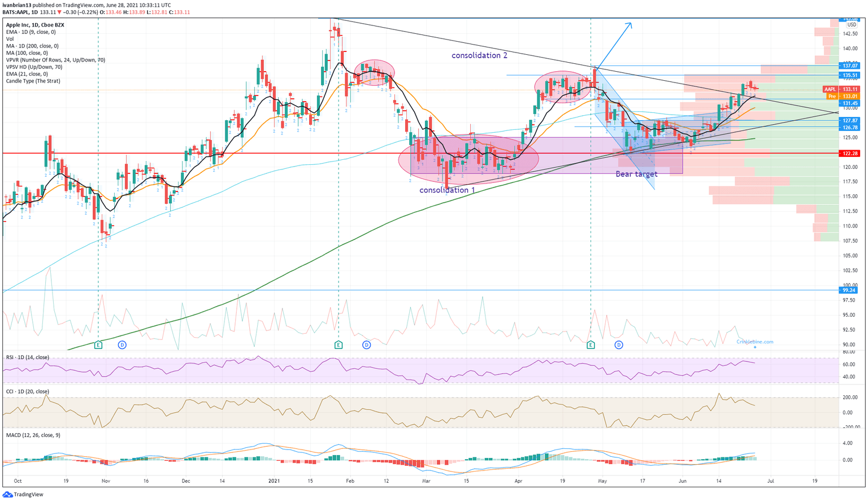The width and height of the screenshot is (868, 502).
Task: Click 40.00 on the RSI scale
Action: point(850,377)
